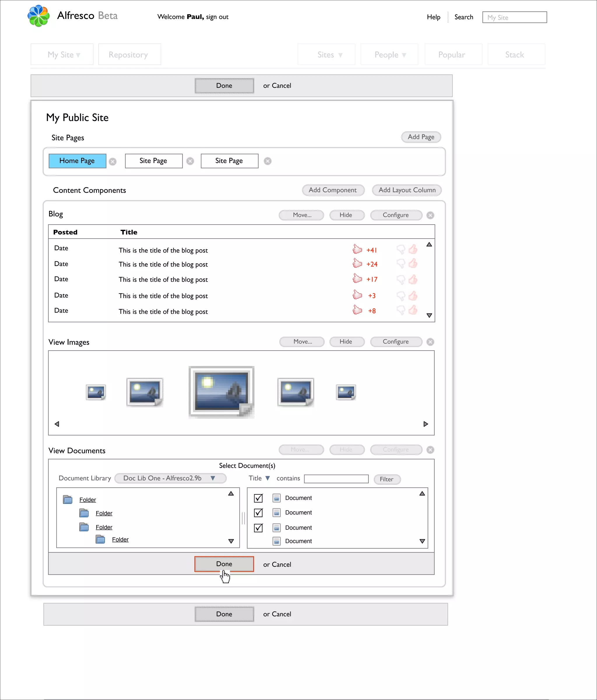Remove the View Images component via x icon
597x700 pixels.
tap(430, 342)
